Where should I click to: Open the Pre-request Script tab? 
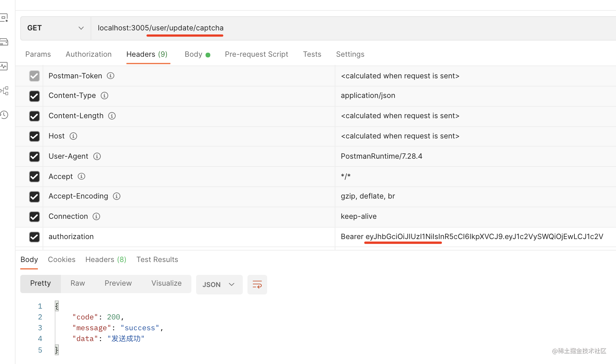[x=256, y=54]
